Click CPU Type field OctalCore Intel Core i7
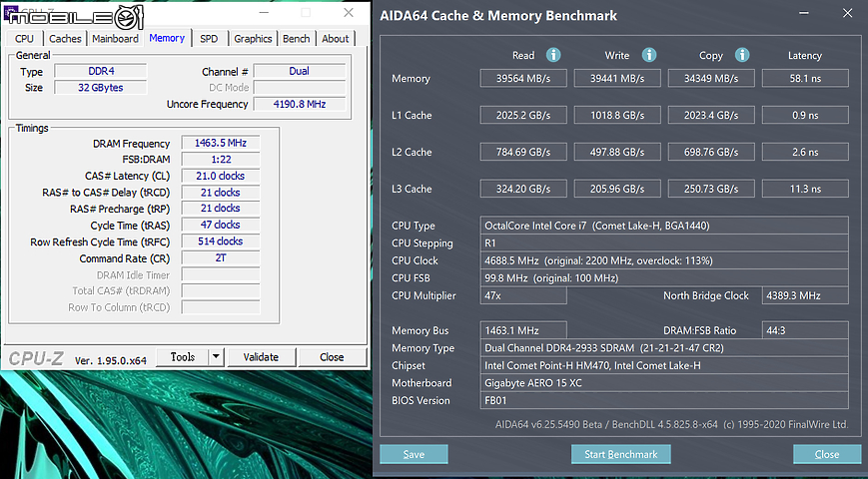The width and height of the screenshot is (868, 479). coord(664,226)
